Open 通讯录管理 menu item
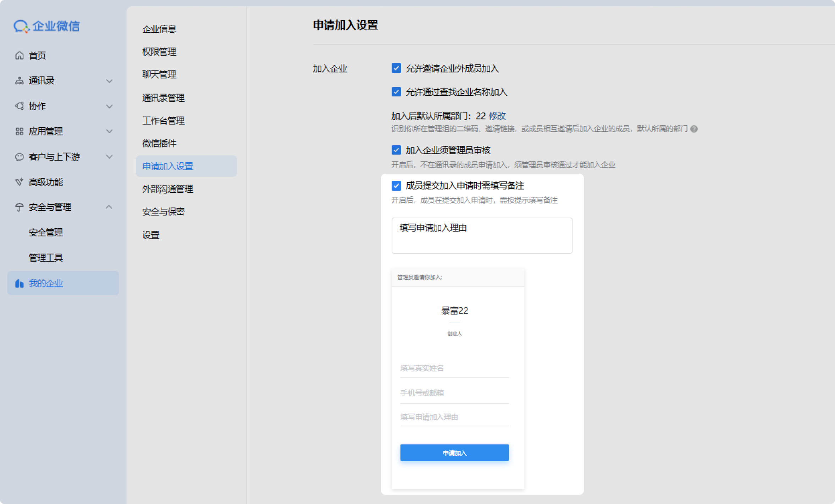835x504 pixels. (164, 98)
